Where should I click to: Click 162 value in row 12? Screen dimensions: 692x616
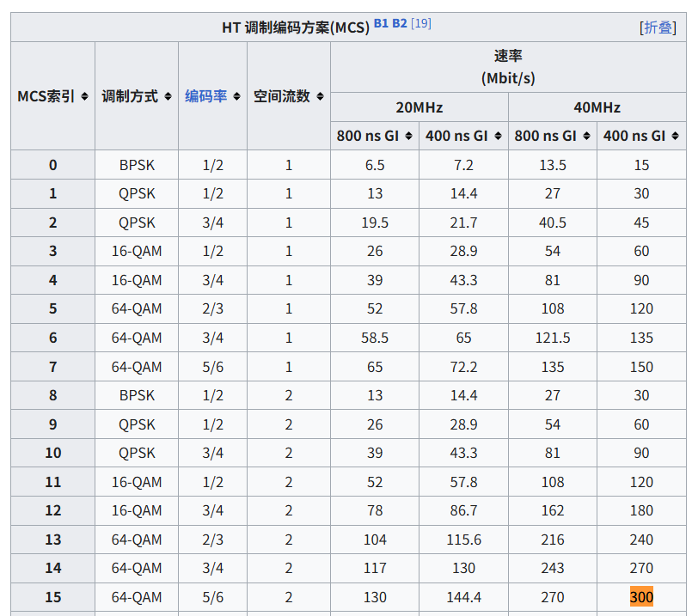pyautogui.click(x=553, y=510)
